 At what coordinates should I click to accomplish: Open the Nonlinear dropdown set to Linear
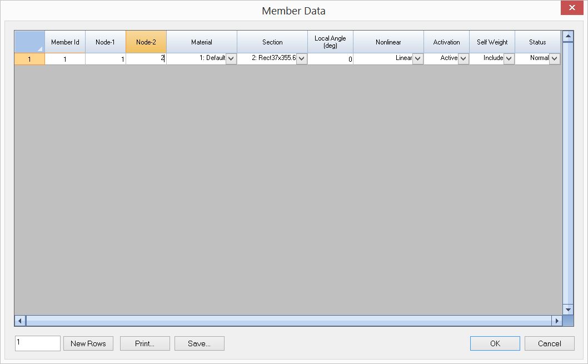[x=418, y=58]
